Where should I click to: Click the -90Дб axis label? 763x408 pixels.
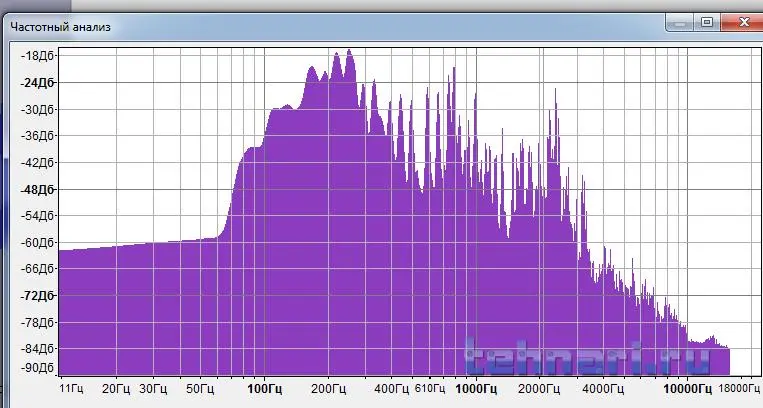(37, 368)
